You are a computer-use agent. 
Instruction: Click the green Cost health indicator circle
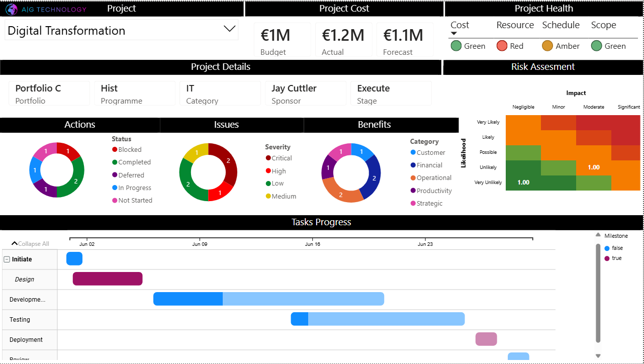pyautogui.click(x=456, y=46)
